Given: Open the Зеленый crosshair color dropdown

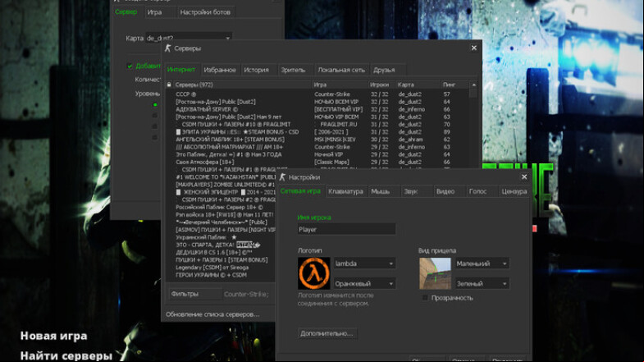Looking at the screenshot, I should coord(482,283).
